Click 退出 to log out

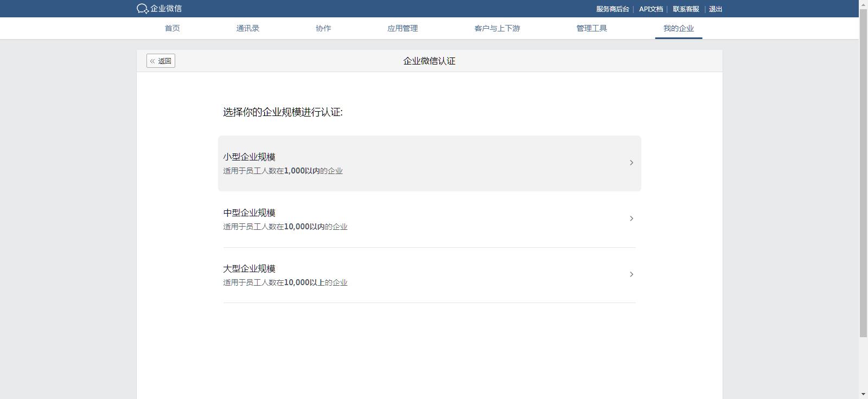pyautogui.click(x=716, y=9)
